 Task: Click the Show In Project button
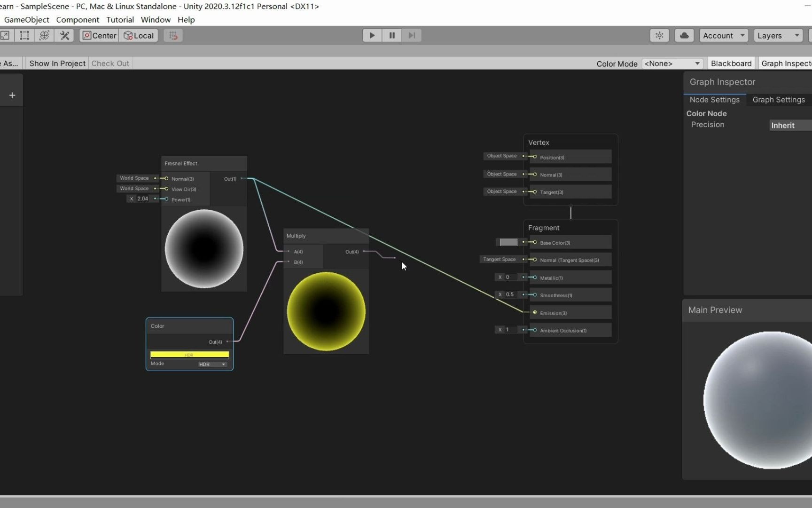click(57, 63)
